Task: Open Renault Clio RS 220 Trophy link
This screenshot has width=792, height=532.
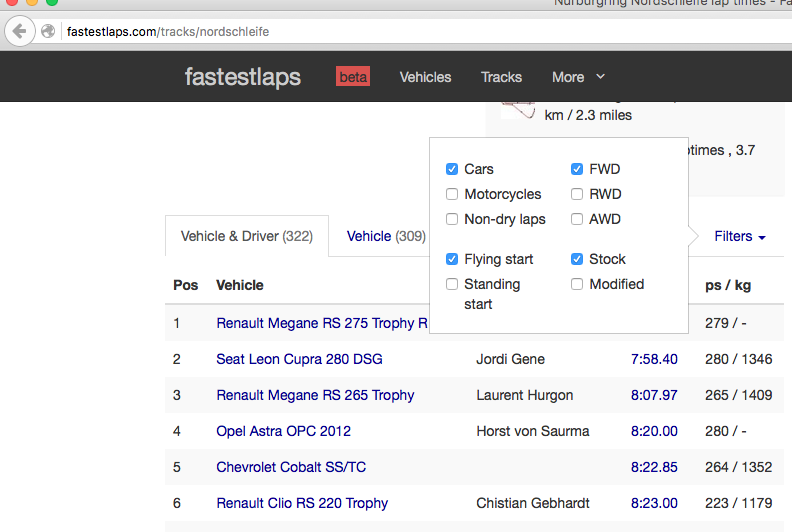Action: [302, 503]
